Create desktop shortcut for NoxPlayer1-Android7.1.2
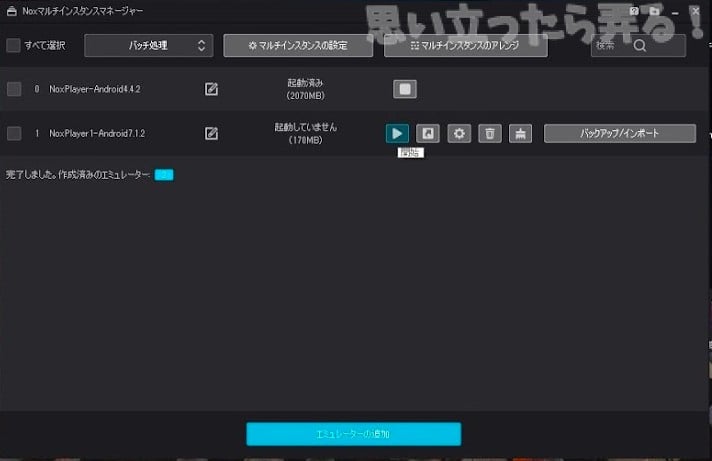The image size is (712, 461). click(x=428, y=134)
